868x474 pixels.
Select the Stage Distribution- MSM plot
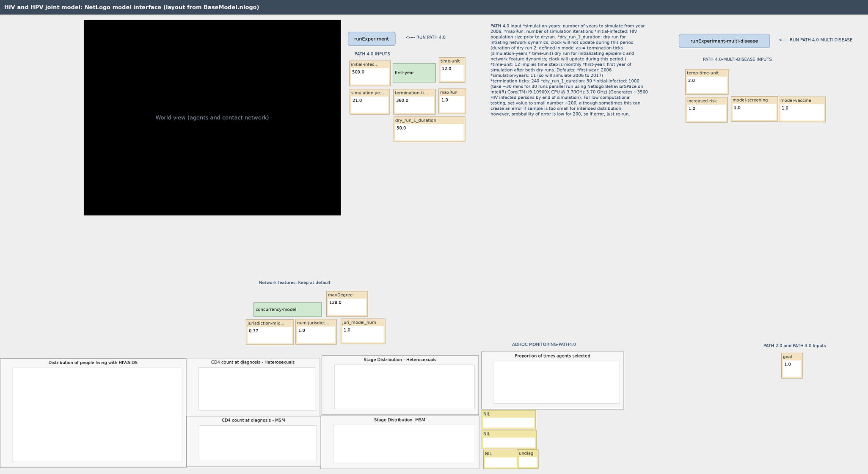400,442
